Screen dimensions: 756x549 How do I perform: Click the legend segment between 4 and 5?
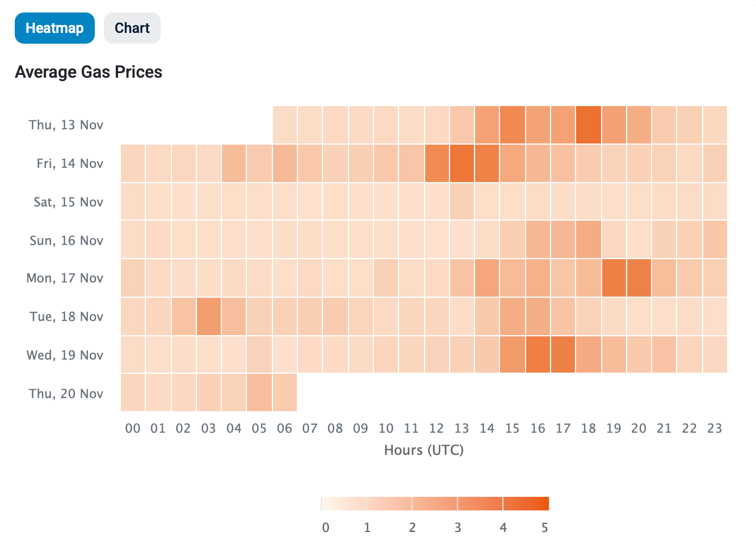click(x=526, y=504)
